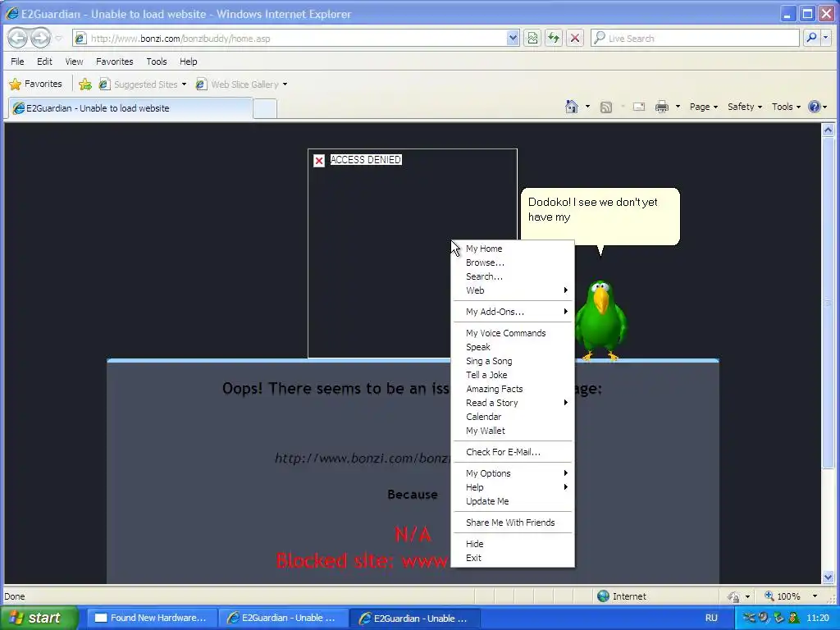Select Sing a Song
The width and height of the screenshot is (840, 630).
click(x=514, y=361)
